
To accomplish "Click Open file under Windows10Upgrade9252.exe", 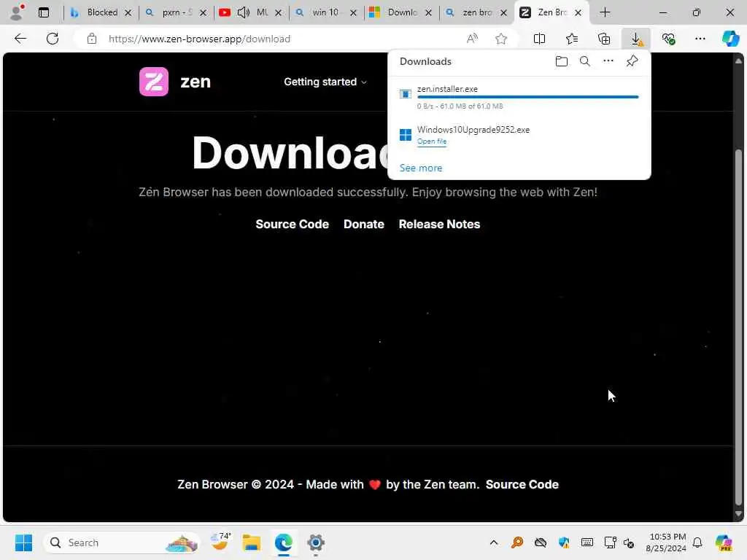I will click(x=432, y=141).
